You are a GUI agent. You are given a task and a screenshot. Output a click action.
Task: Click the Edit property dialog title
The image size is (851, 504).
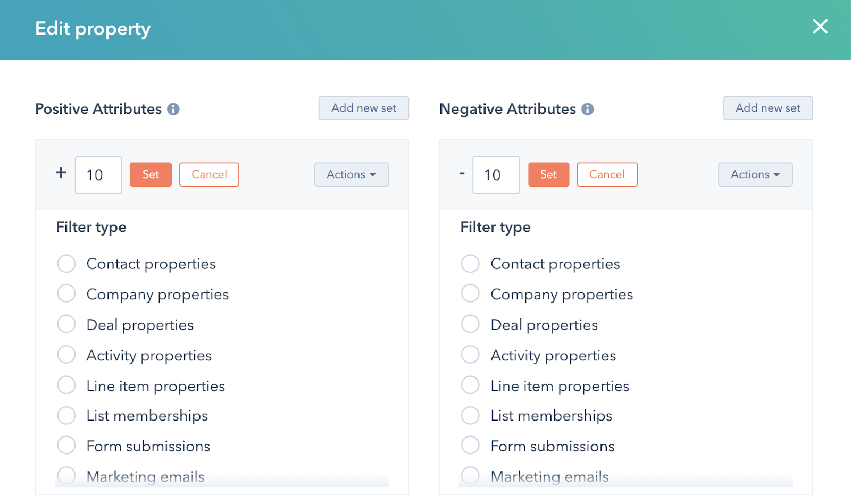click(x=93, y=29)
